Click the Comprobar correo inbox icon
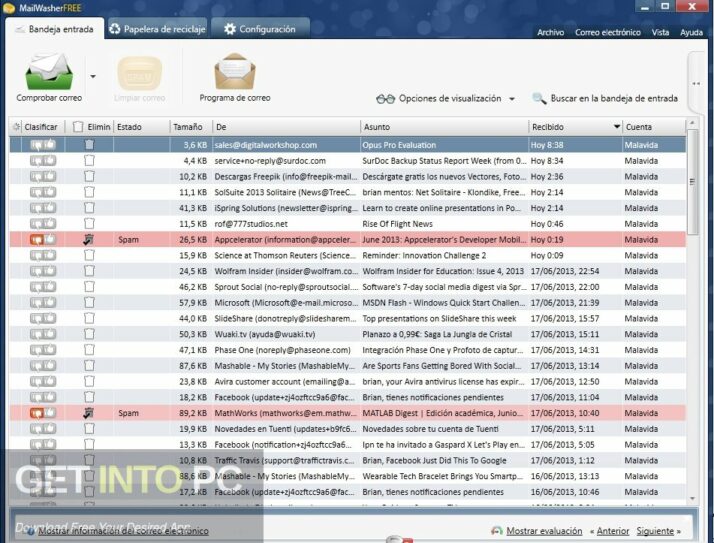The image size is (714, 543). [49, 71]
